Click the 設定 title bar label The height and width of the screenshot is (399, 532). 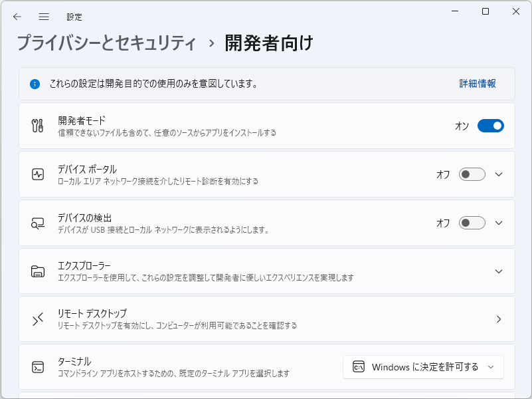tap(74, 17)
